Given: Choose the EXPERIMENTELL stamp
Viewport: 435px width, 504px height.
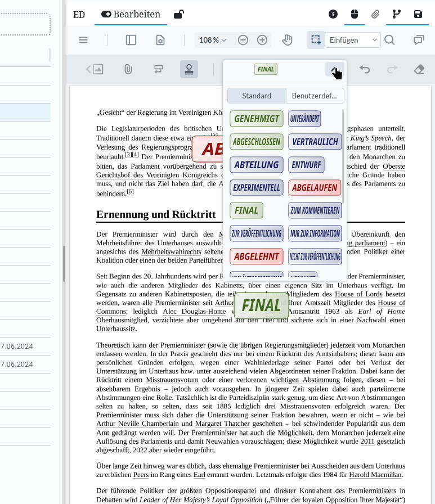Looking at the screenshot, I should [x=257, y=187].
